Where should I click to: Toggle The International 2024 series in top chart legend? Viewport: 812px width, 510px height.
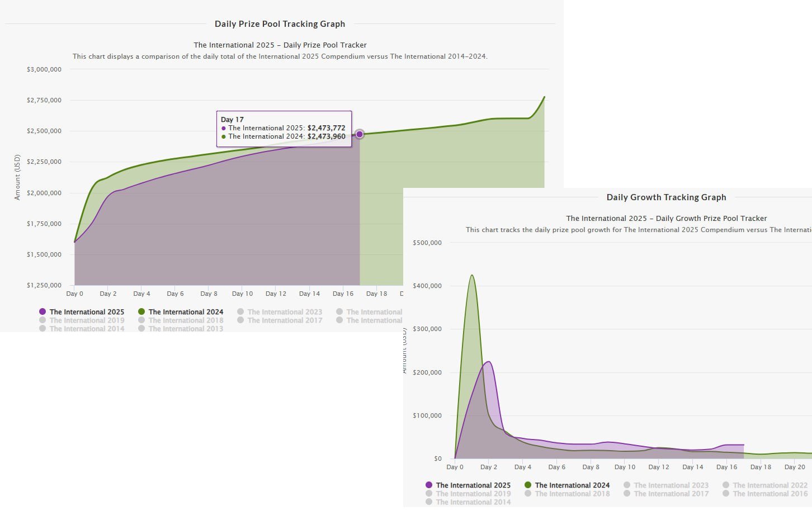click(181, 312)
